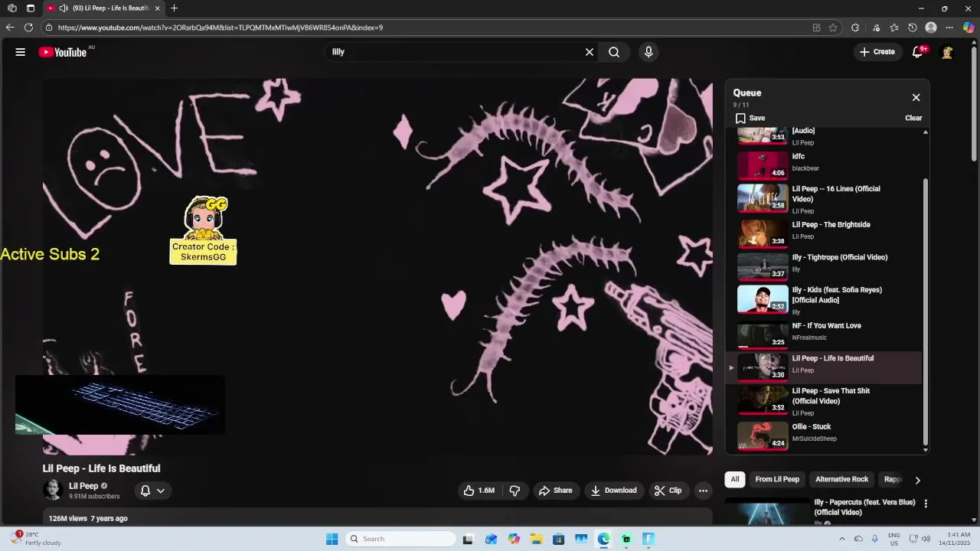The image size is (980, 551).
Task: Select the From Lil Peep chip
Action: tap(777, 479)
